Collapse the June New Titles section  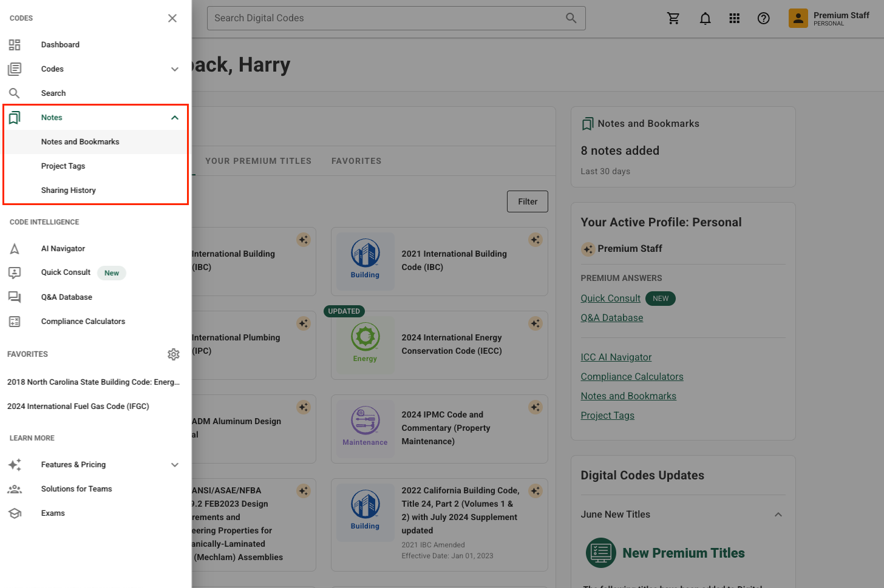point(778,515)
